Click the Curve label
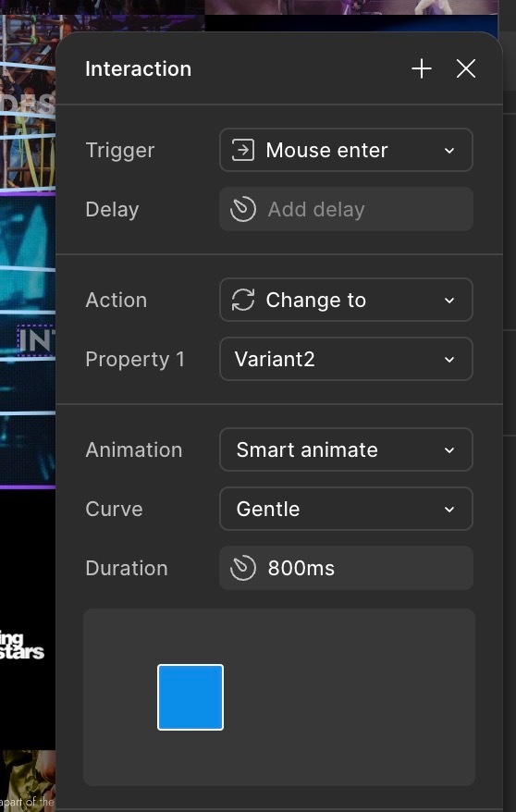This screenshot has height=812, width=516. [114, 509]
